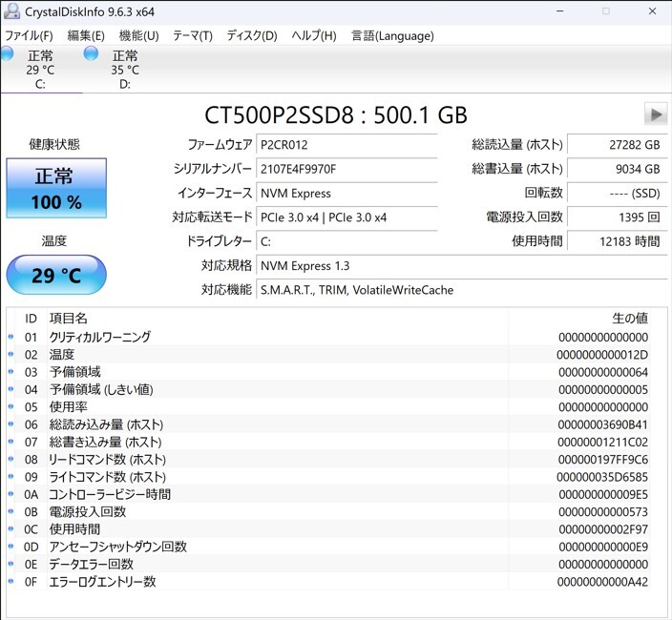Viewport: 672px width, 620px height.
Task: Select row 05 使用率
Action: (x=328, y=407)
